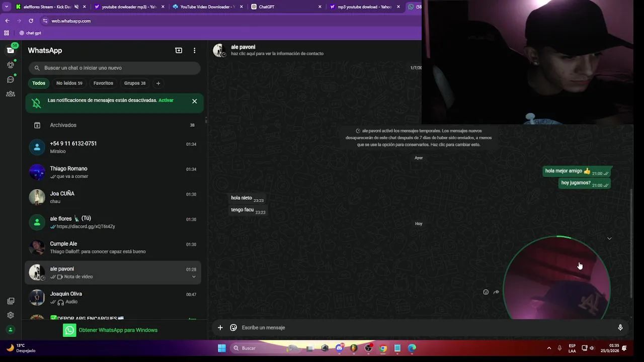Image resolution: width=644 pixels, height=362 pixels.
Task: Open Discord from the taskbar
Action: tap(339, 348)
